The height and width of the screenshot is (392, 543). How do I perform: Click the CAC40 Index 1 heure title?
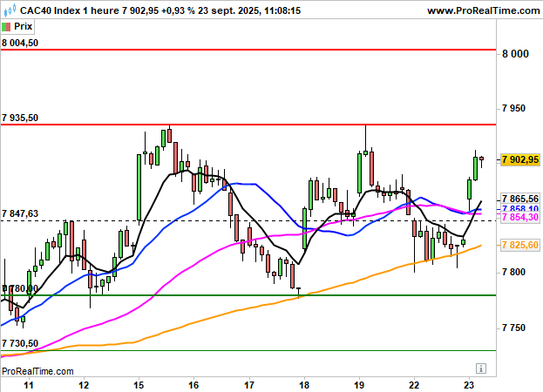point(70,10)
